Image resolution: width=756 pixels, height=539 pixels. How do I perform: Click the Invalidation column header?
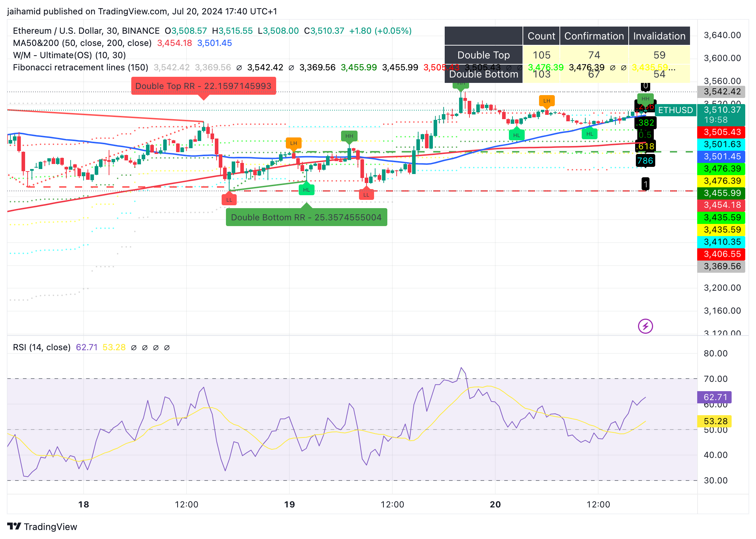tap(659, 36)
